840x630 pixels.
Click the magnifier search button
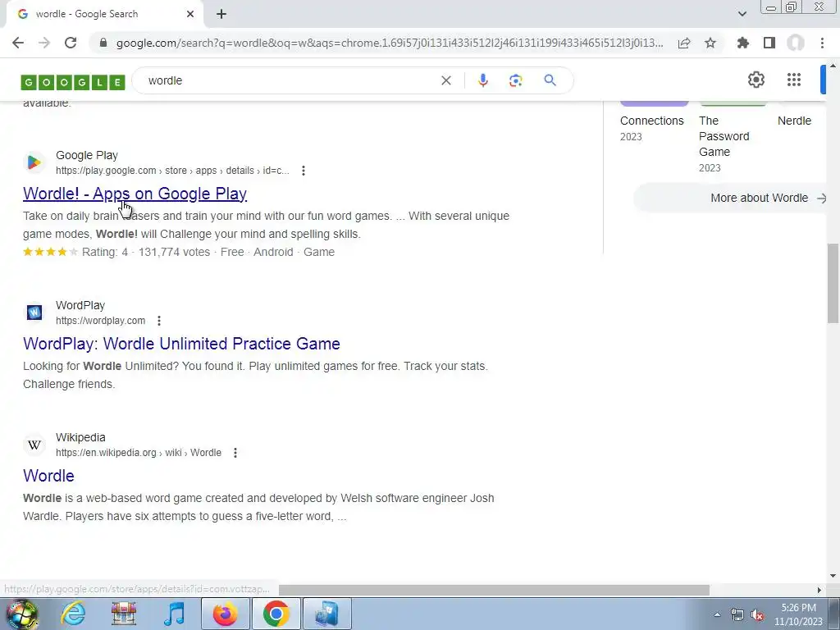[x=550, y=80]
